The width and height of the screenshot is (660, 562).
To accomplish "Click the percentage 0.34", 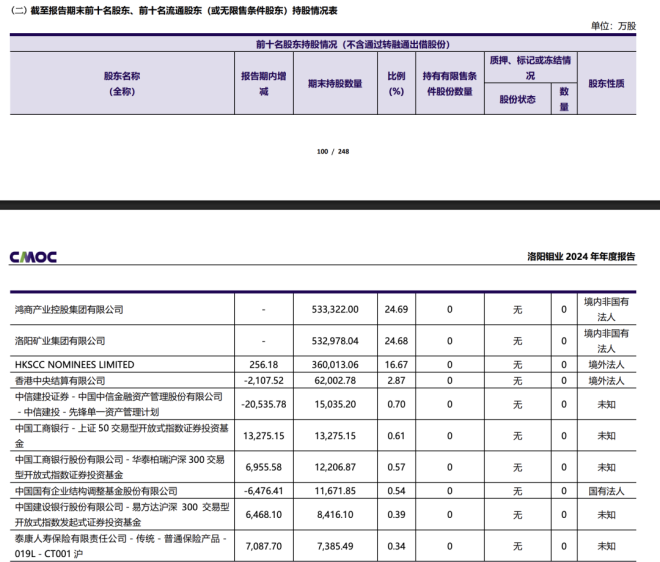I will [x=396, y=546].
